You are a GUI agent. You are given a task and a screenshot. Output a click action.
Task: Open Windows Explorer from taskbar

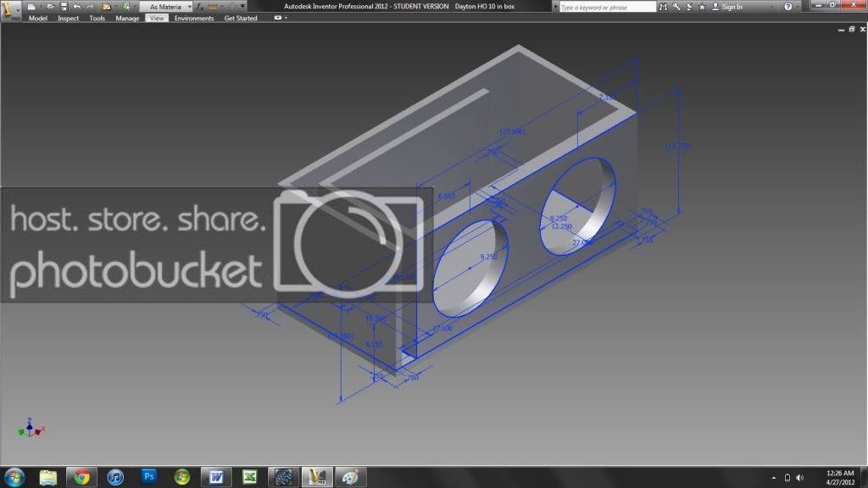tap(48, 478)
